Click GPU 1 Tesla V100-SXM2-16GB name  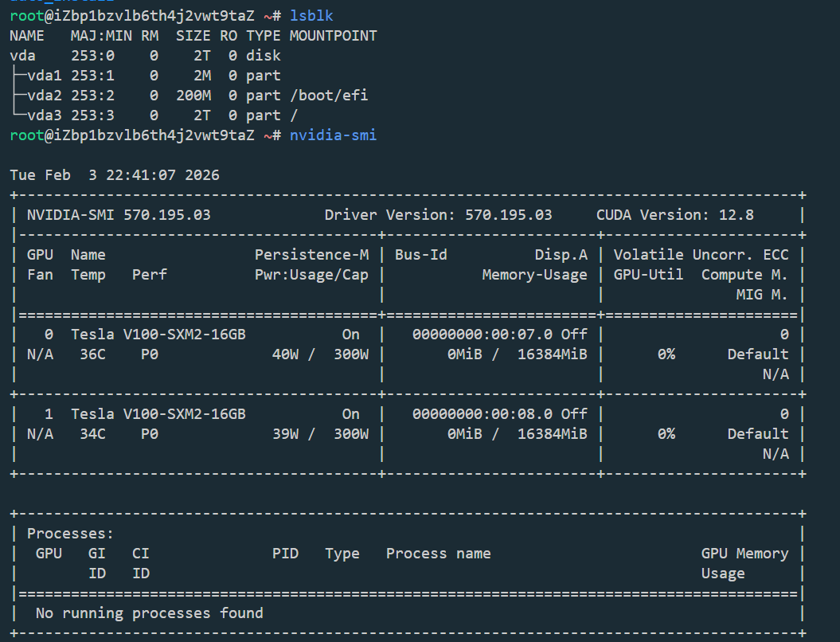point(158,414)
